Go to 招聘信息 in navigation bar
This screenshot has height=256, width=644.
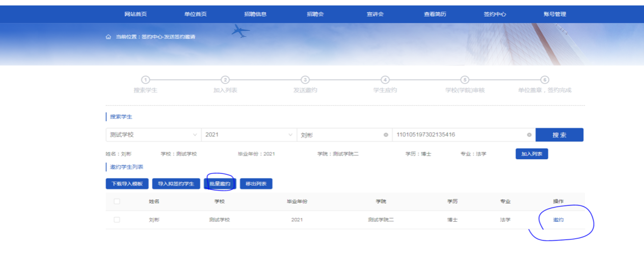tap(255, 14)
